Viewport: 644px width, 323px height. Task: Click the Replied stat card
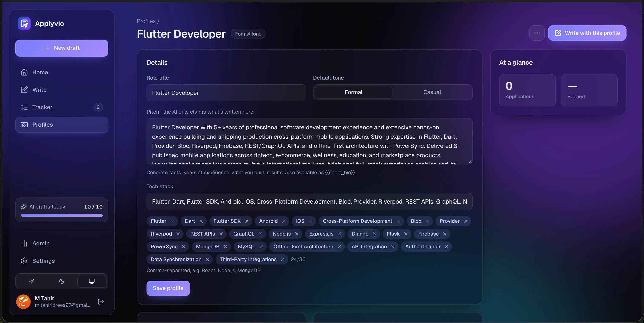(589, 90)
